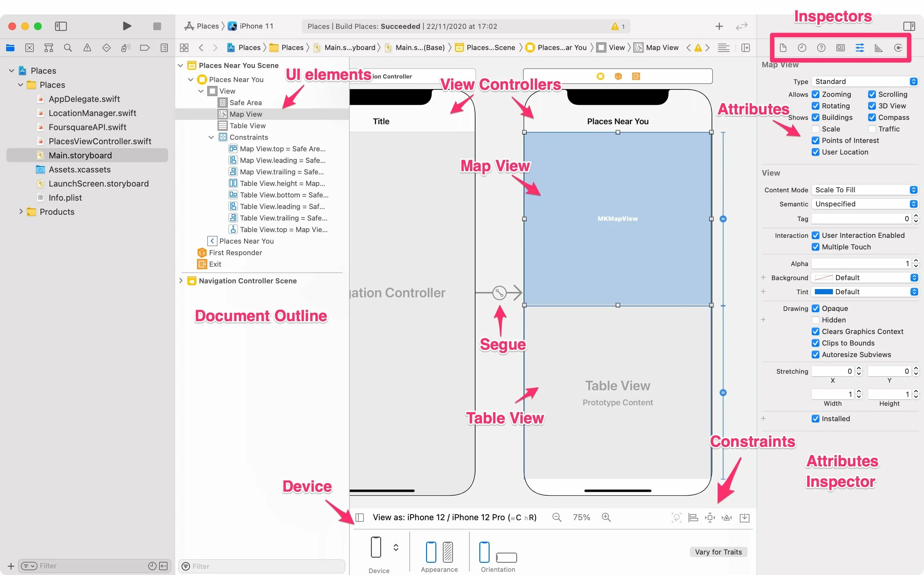Open the Identity inspector icon
Image resolution: width=924 pixels, height=575 pixels.
(840, 47)
